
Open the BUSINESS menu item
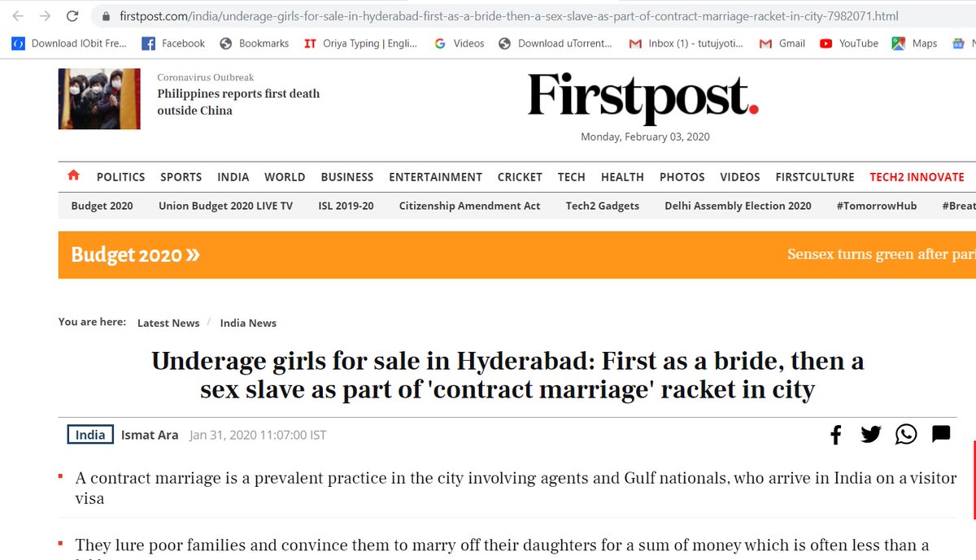347,177
